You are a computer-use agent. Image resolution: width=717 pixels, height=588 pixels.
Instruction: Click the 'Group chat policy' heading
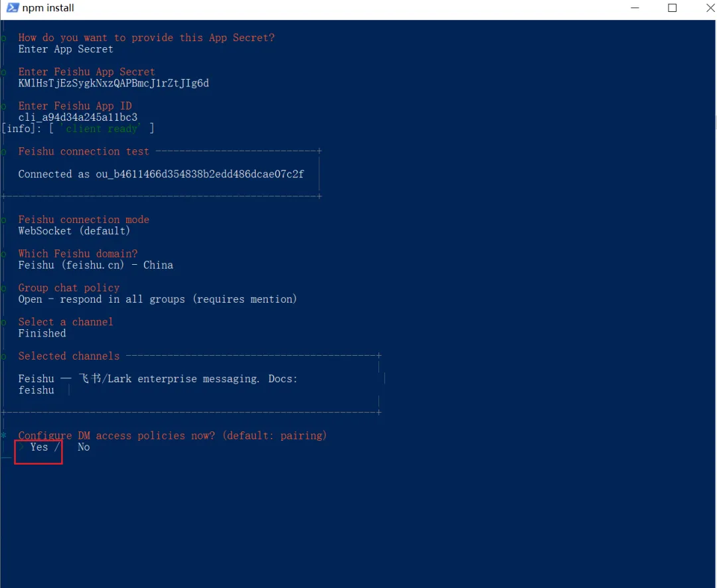[68, 287]
